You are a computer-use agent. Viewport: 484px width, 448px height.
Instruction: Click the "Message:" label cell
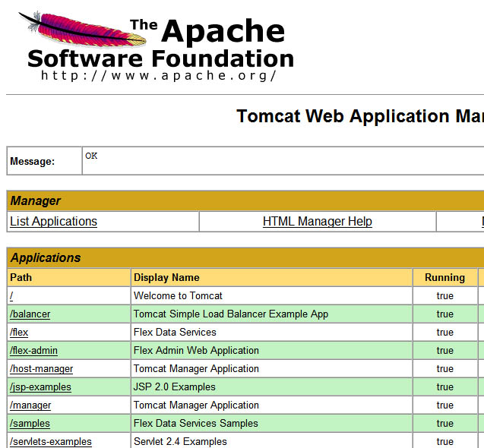click(x=44, y=161)
